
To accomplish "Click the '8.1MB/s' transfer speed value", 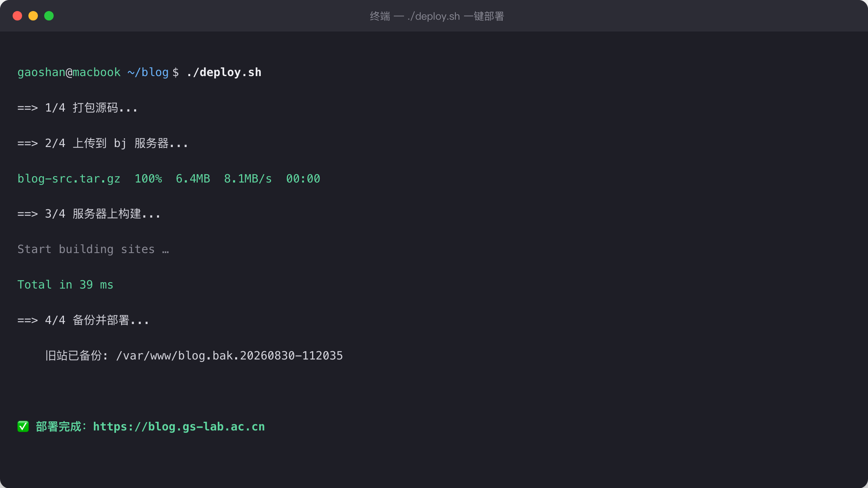I will click(x=248, y=179).
